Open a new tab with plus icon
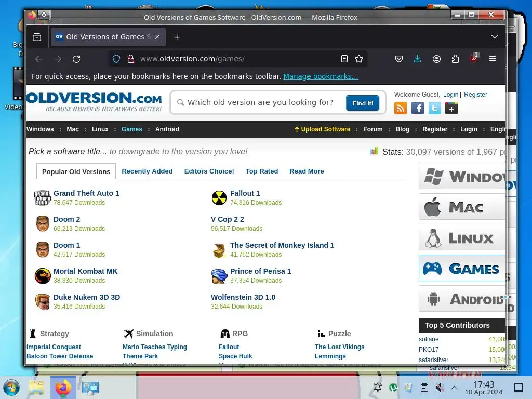532x399 pixels. coord(177,37)
